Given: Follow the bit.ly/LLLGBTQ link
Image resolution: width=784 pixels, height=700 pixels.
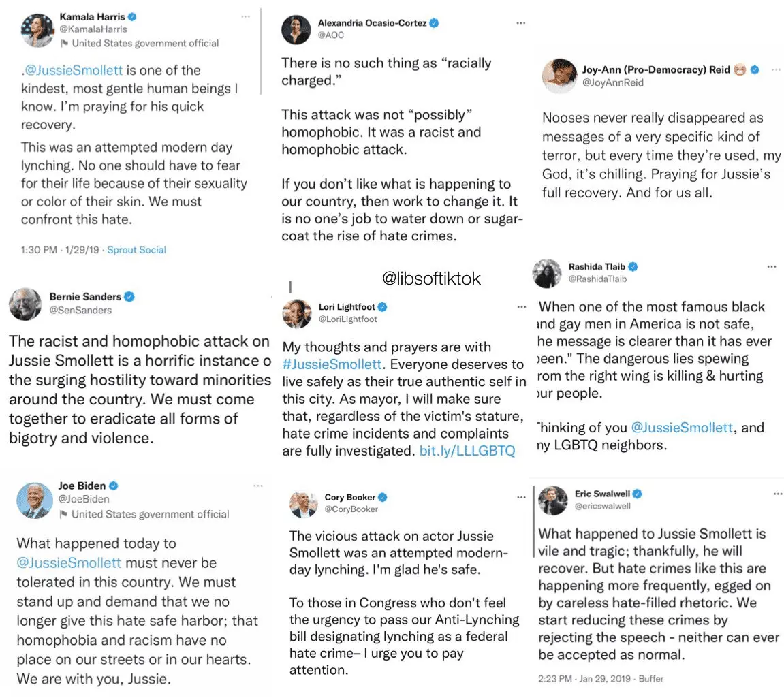Looking at the screenshot, I should click(467, 451).
